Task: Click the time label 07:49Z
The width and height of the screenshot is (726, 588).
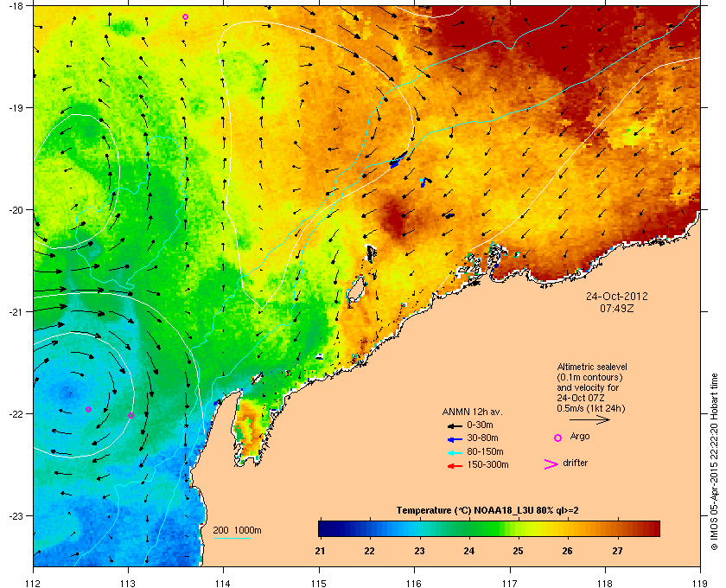Action: [617, 308]
